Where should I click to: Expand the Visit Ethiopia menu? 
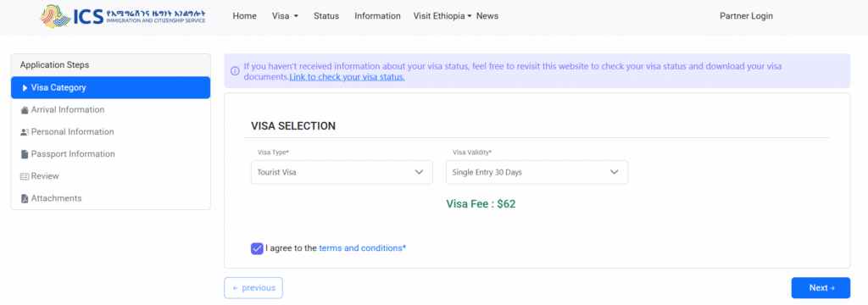[442, 16]
